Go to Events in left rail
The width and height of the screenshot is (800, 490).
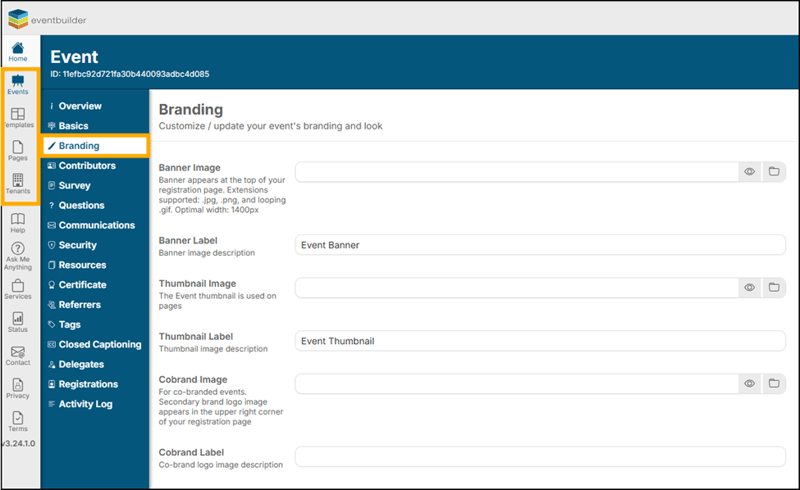coord(18,84)
